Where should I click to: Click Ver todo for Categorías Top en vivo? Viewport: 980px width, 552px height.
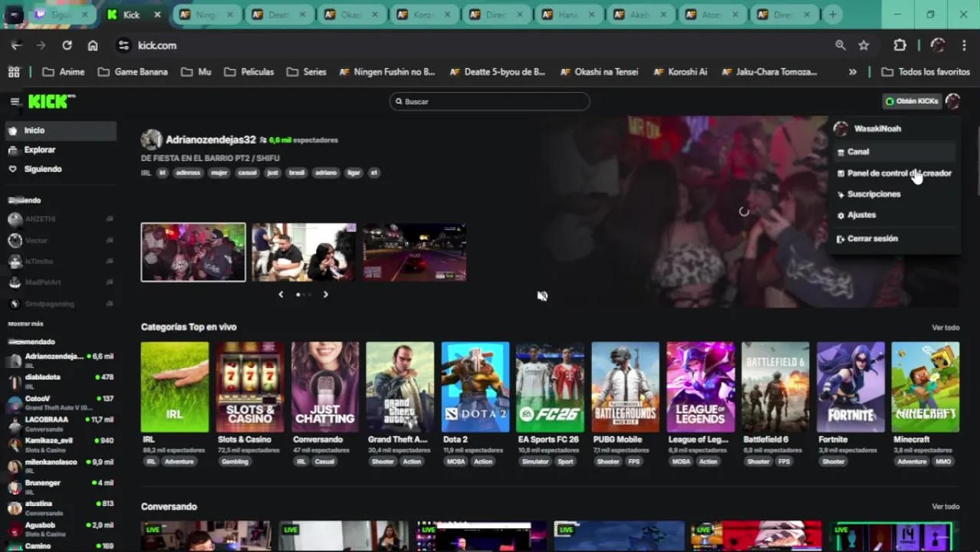[x=945, y=327]
